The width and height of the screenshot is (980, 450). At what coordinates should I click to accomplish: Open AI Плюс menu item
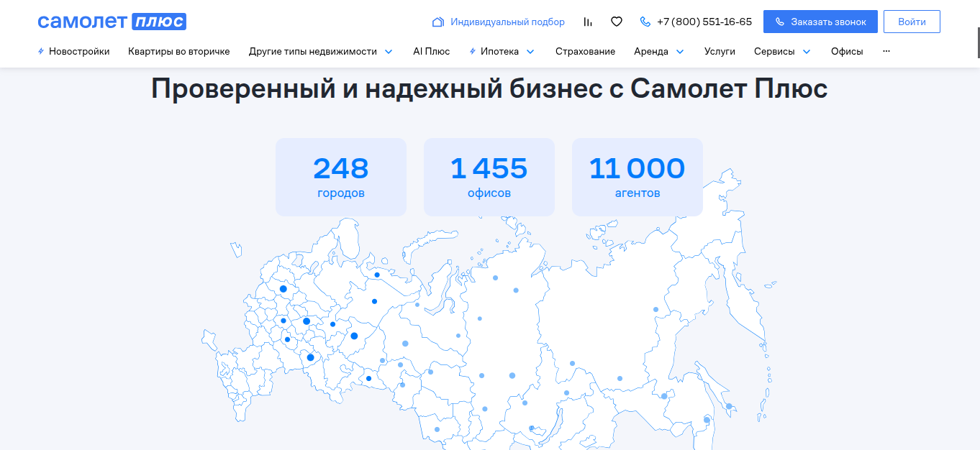pos(432,51)
